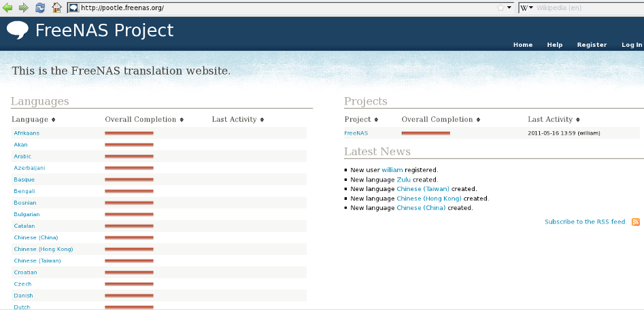Screen dimensions: 644x310
Task: Open Chinese (Hong Kong) in Languages list
Action: tap(44, 249)
